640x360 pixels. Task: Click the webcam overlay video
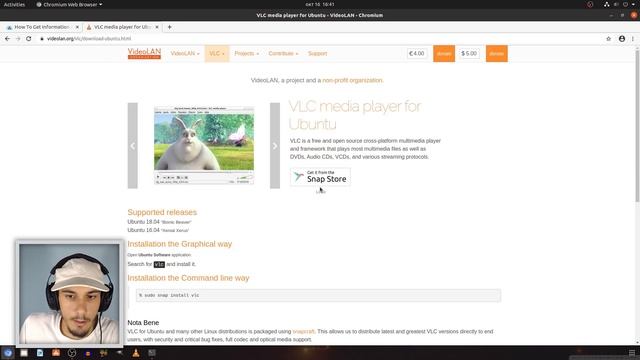pyautogui.click(x=69, y=293)
